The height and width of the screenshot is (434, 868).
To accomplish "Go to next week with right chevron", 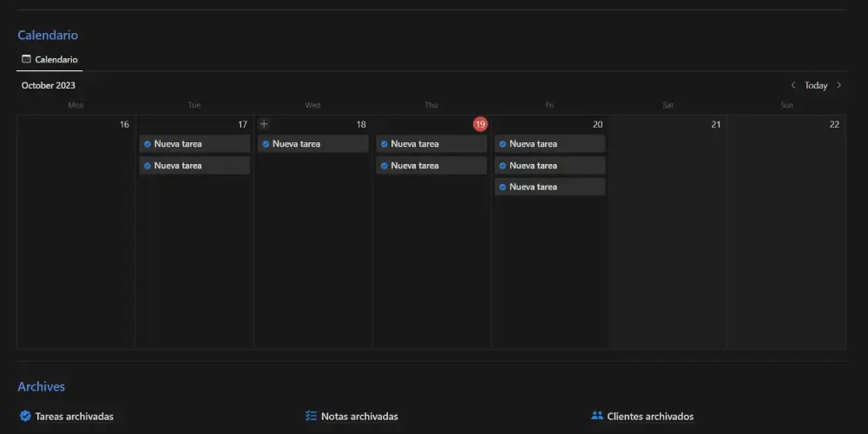I will [838, 85].
